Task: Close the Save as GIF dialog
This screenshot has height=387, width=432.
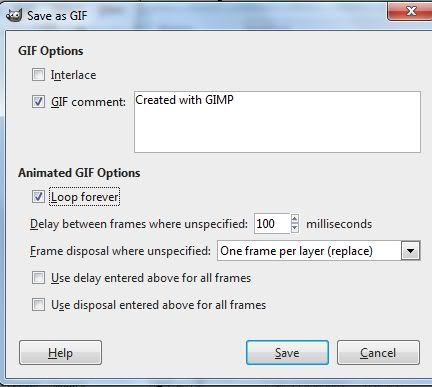Action: pyautogui.click(x=411, y=12)
